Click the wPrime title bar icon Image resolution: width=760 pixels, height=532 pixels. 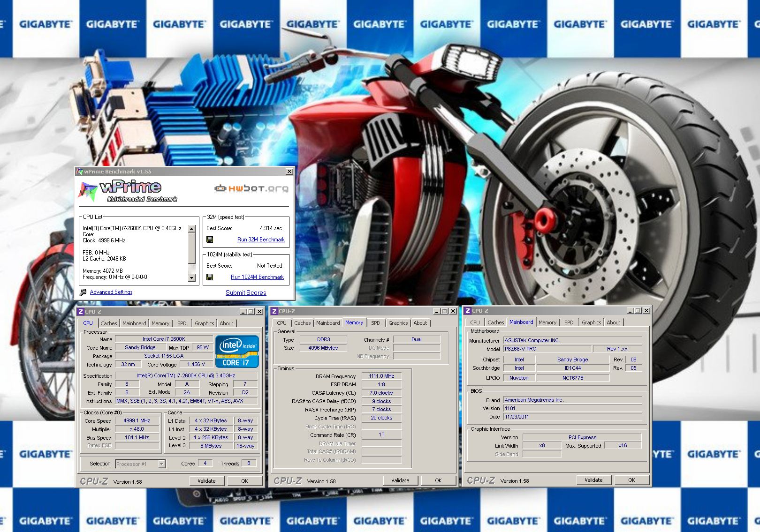point(80,172)
